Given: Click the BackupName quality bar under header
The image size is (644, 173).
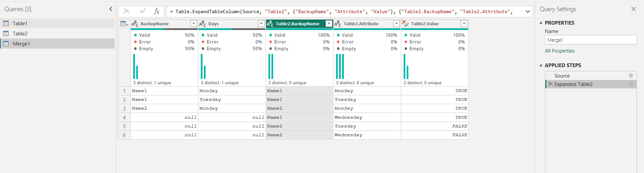Looking at the screenshot, I should (x=164, y=29).
